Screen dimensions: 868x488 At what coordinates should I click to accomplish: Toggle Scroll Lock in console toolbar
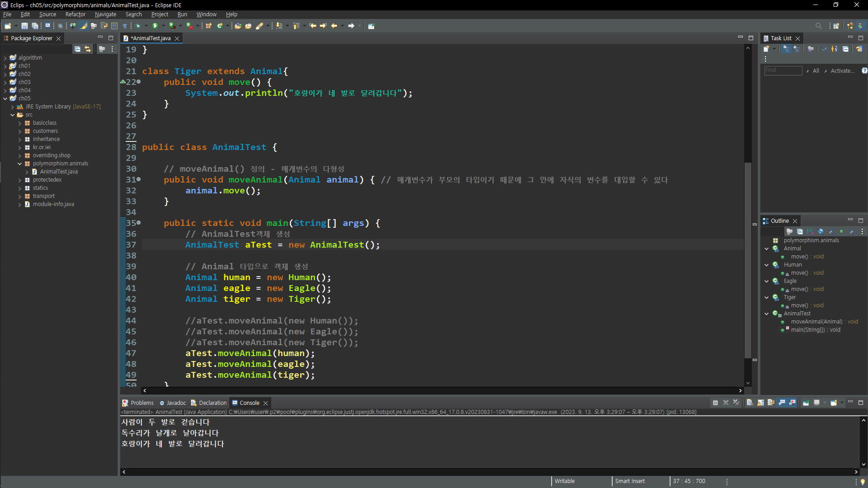pos(760,403)
